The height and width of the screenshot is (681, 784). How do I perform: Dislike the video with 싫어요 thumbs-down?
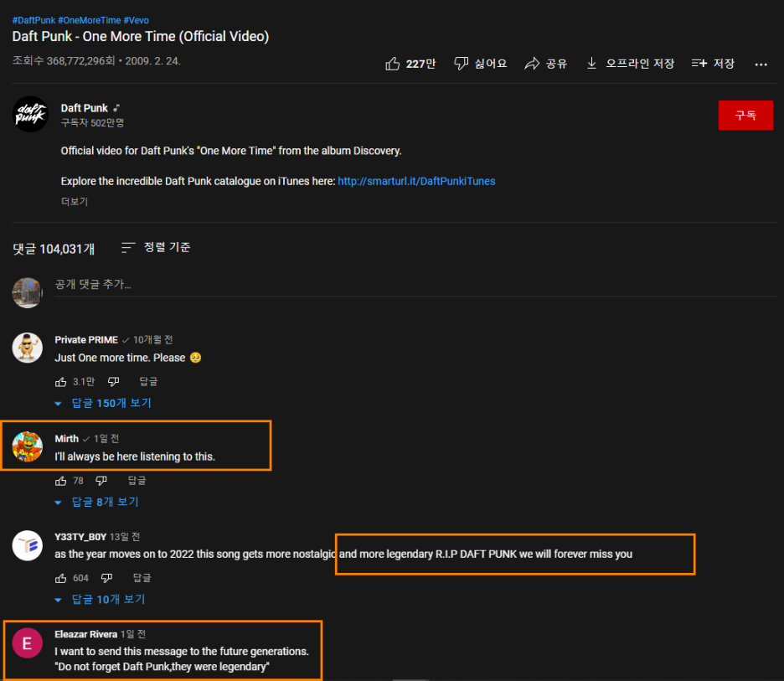480,64
